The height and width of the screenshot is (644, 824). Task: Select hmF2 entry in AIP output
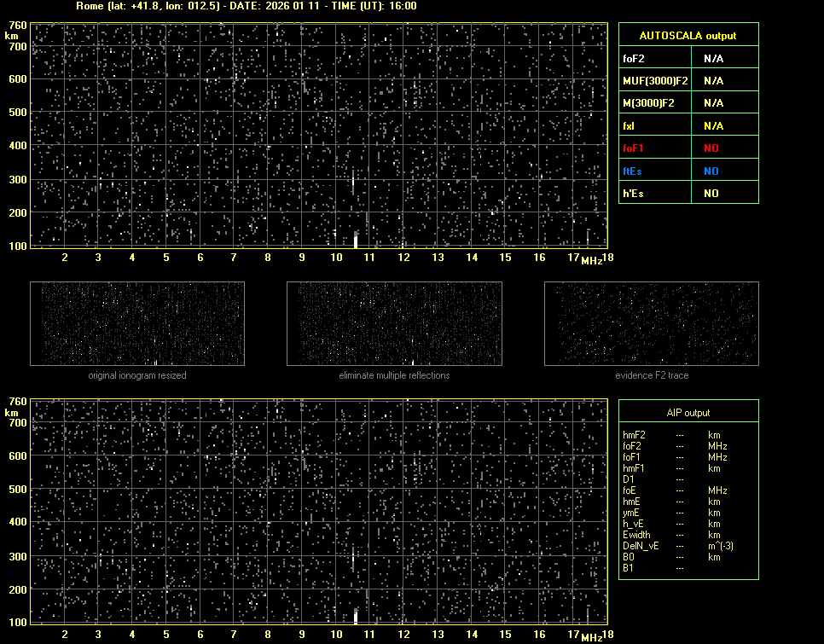click(x=634, y=435)
